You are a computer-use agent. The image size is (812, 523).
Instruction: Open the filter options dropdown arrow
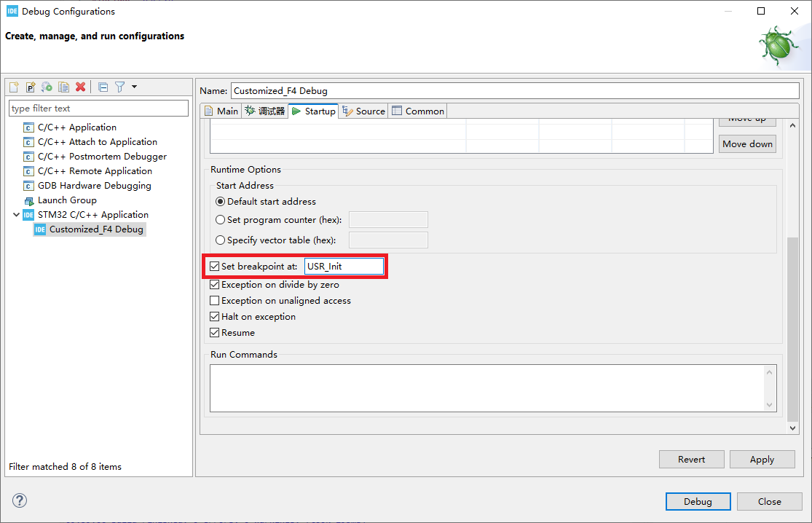pos(135,87)
